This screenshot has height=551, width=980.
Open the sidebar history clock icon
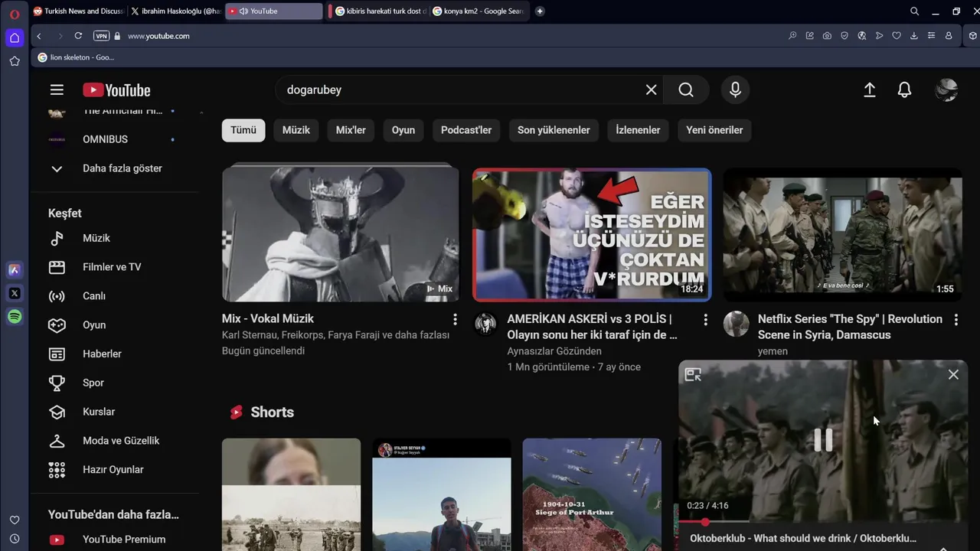(x=15, y=539)
